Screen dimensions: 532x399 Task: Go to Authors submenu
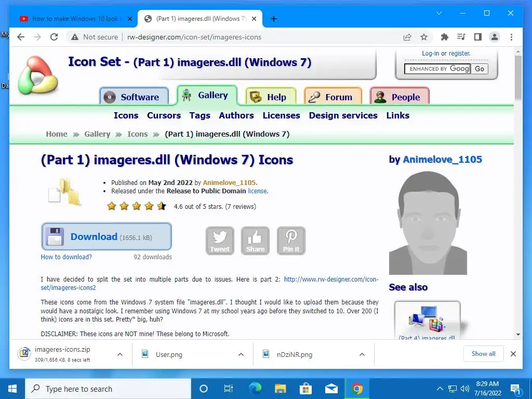click(x=236, y=115)
